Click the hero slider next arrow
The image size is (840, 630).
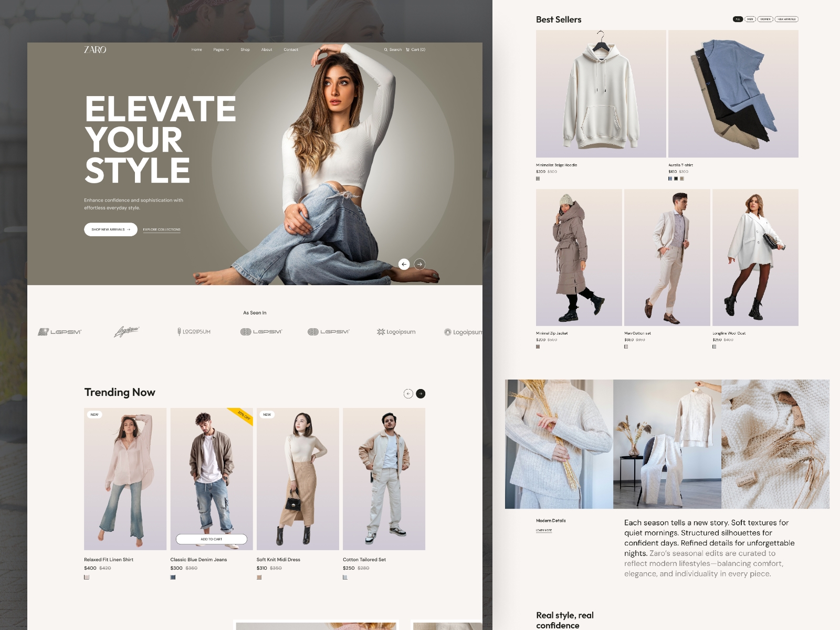pyautogui.click(x=419, y=264)
